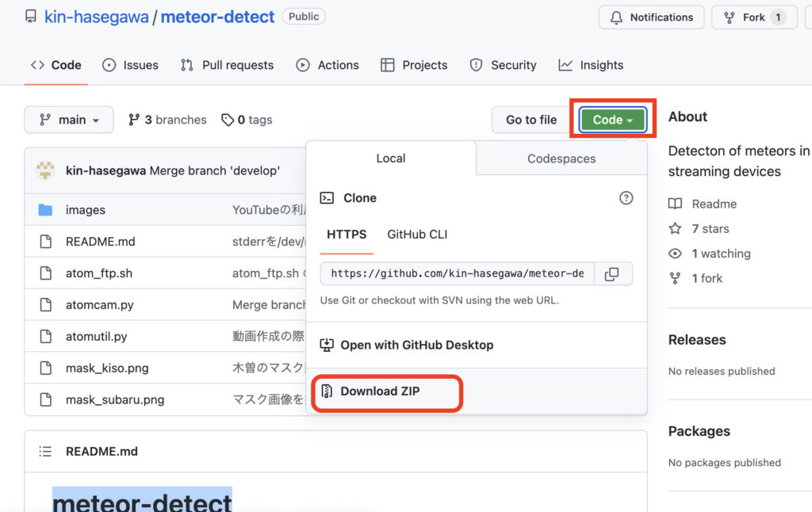View the 1 watching link
The image size is (812, 512).
pyautogui.click(x=722, y=254)
